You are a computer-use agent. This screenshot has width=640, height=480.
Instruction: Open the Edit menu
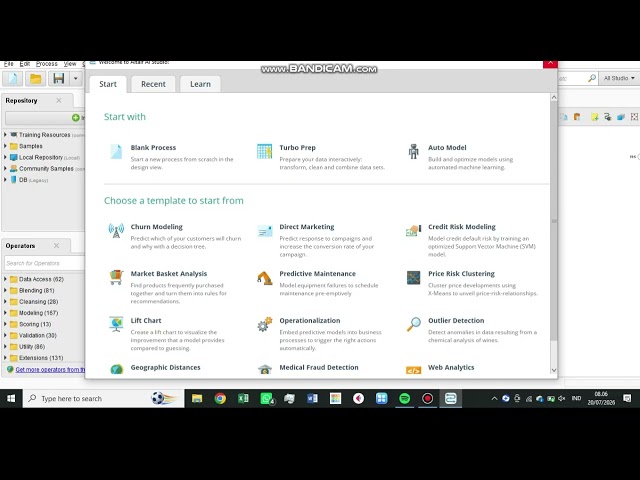[25, 64]
